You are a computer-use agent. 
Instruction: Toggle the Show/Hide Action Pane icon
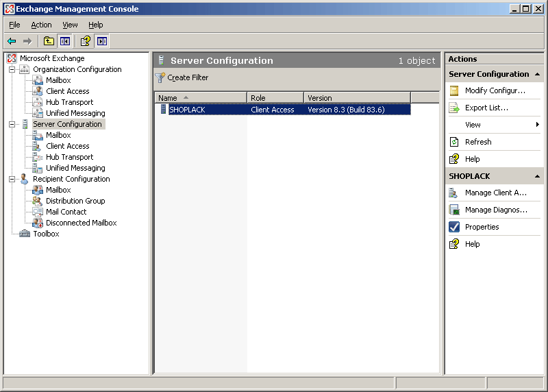click(102, 41)
